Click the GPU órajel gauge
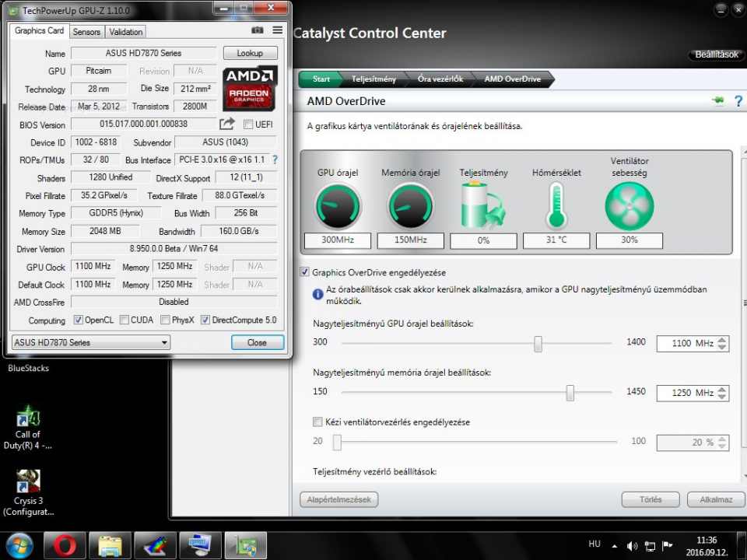This screenshot has height=560, width=747. tap(338, 207)
